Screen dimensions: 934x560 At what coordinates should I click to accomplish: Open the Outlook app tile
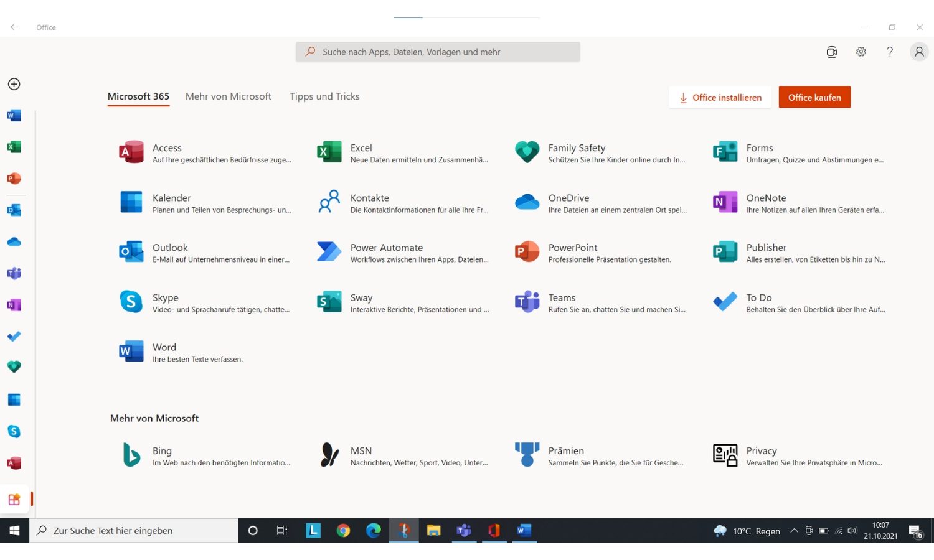[x=205, y=253]
